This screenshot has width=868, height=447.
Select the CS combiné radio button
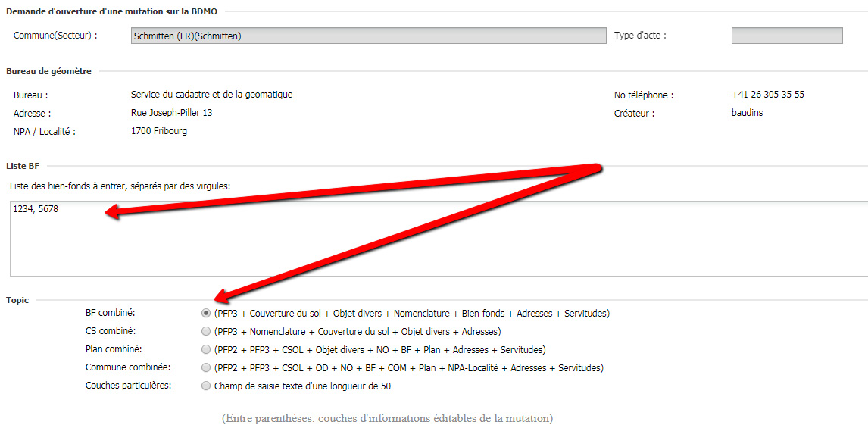point(206,331)
